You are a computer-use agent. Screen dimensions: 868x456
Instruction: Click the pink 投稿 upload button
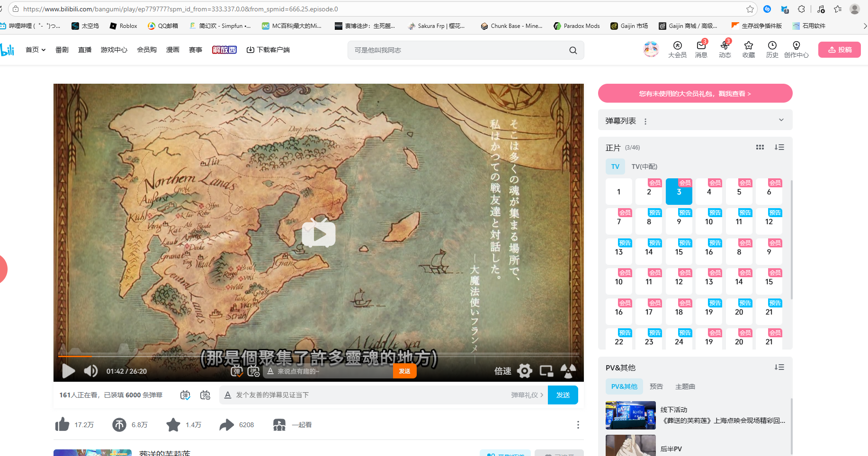[839, 50]
